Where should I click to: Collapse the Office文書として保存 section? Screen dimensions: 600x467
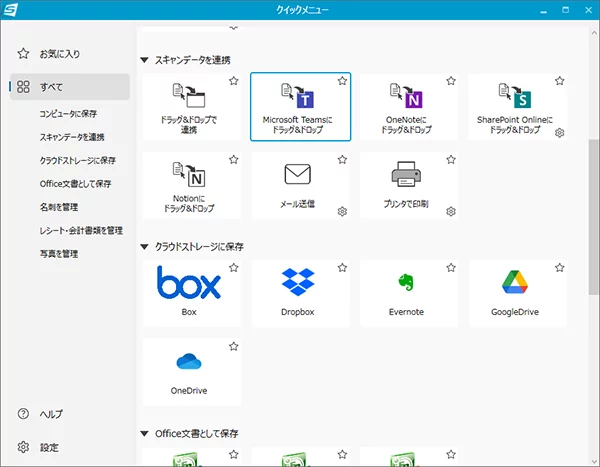point(144,434)
